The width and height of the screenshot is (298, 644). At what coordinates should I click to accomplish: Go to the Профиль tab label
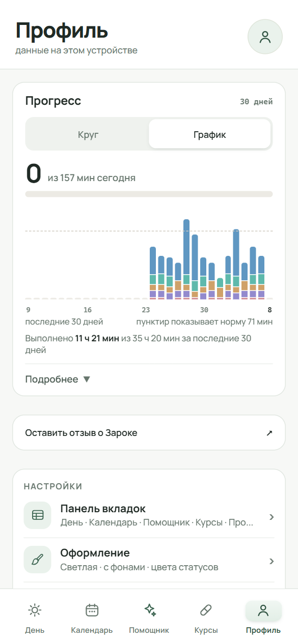(x=263, y=630)
